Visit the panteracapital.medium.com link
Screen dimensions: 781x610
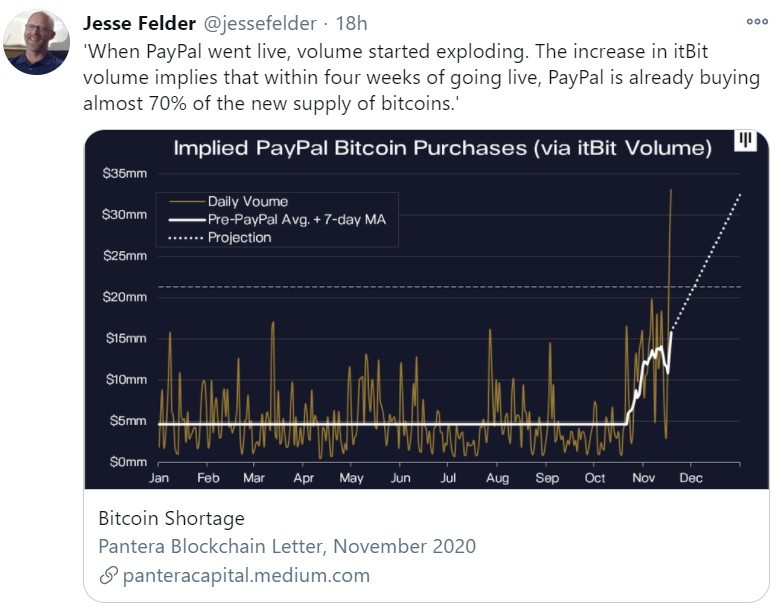point(246,575)
